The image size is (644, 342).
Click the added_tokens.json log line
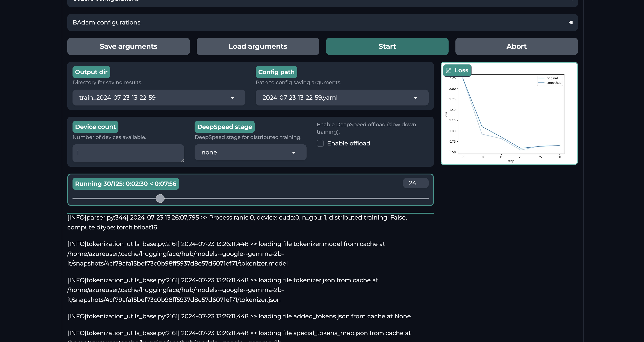click(239, 316)
